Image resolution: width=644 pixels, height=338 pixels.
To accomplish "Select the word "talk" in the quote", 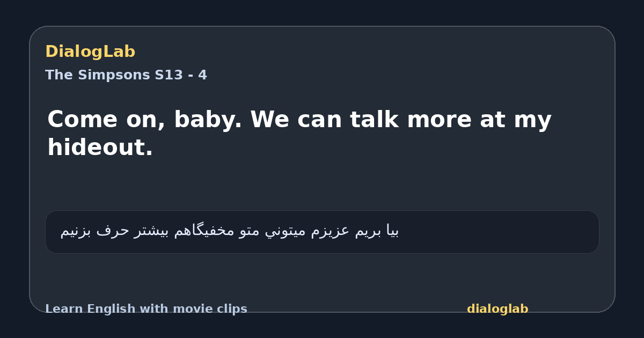I will coord(374,119).
